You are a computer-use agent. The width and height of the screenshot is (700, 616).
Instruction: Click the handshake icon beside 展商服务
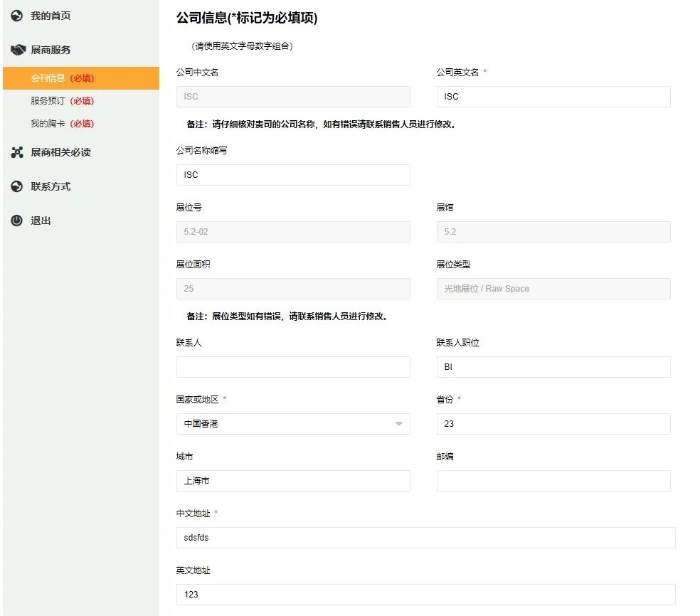point(18,50)
